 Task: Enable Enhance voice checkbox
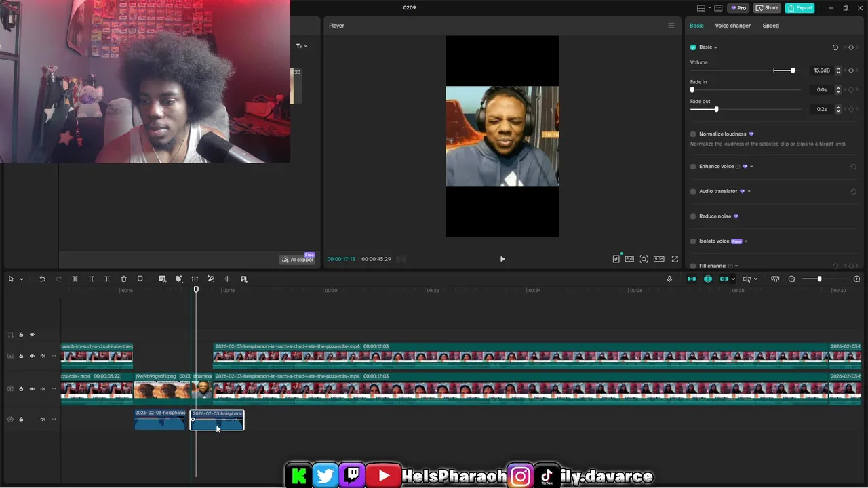click(693, 167)
